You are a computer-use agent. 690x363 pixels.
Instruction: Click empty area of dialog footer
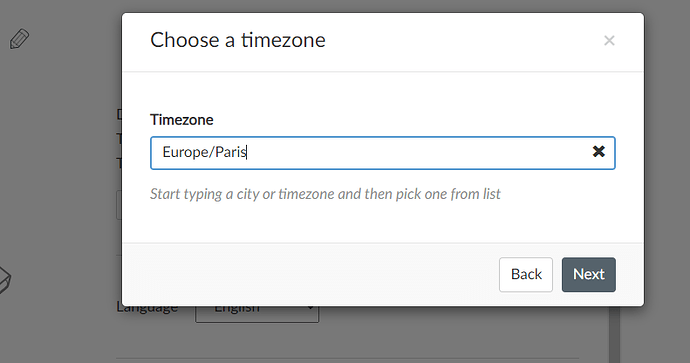(308, 275)
